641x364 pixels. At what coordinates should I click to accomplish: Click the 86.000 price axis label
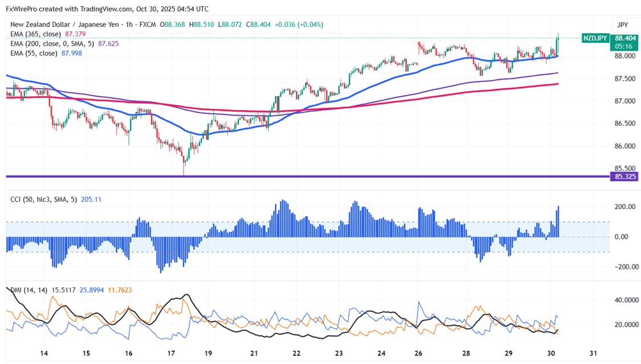(x=625, y=146)
